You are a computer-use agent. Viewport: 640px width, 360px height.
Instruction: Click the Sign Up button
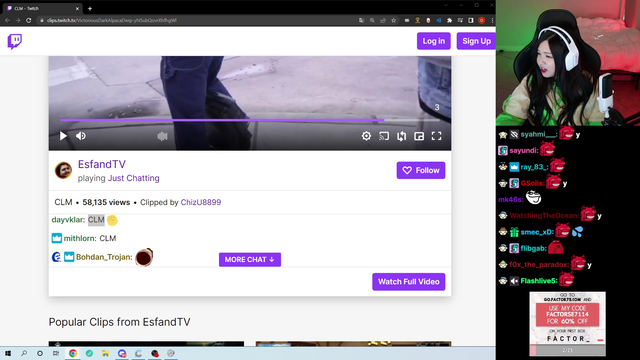point(476,41)
